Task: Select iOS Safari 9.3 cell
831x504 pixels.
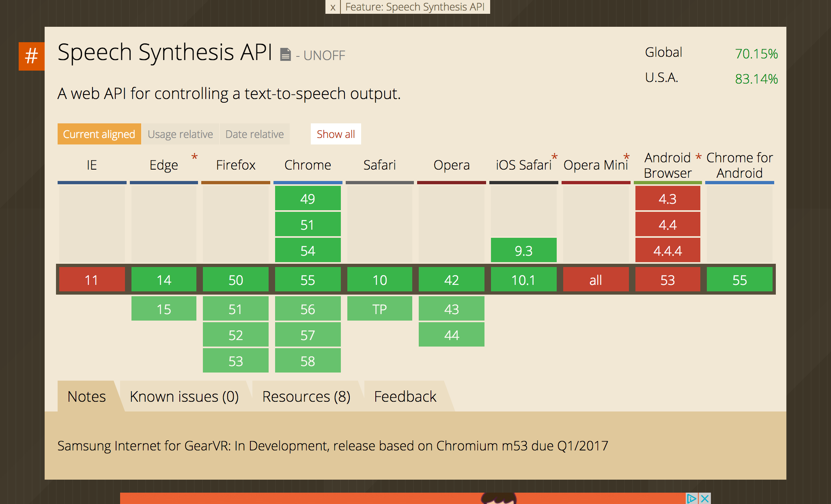Action: pyautogui.click(x=523, y=250)
